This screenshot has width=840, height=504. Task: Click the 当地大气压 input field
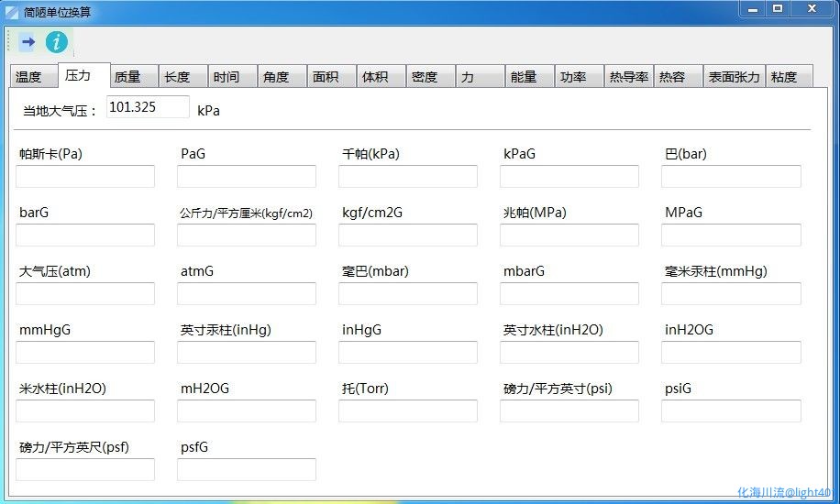(x=148, y=107)
